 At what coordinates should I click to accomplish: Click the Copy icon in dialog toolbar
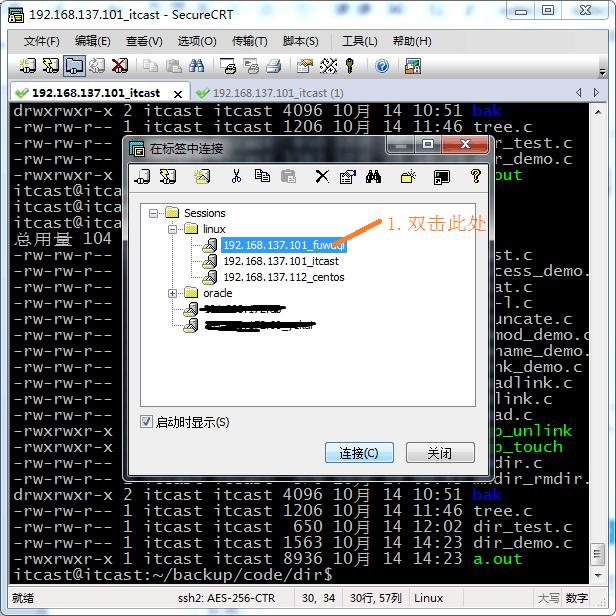coord(262,176)
